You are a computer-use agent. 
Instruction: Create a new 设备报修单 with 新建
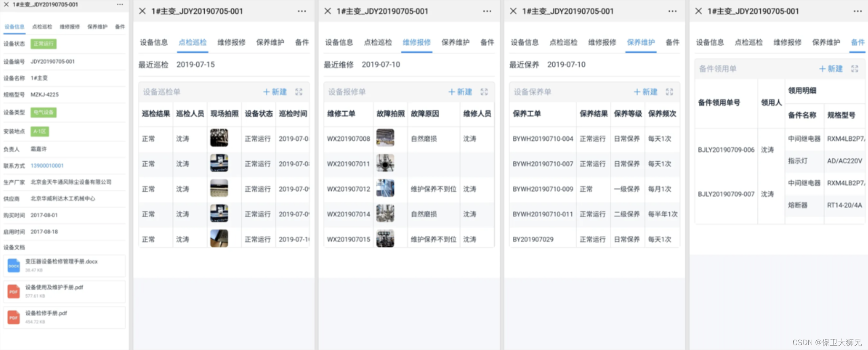click(x=460, y=92)
